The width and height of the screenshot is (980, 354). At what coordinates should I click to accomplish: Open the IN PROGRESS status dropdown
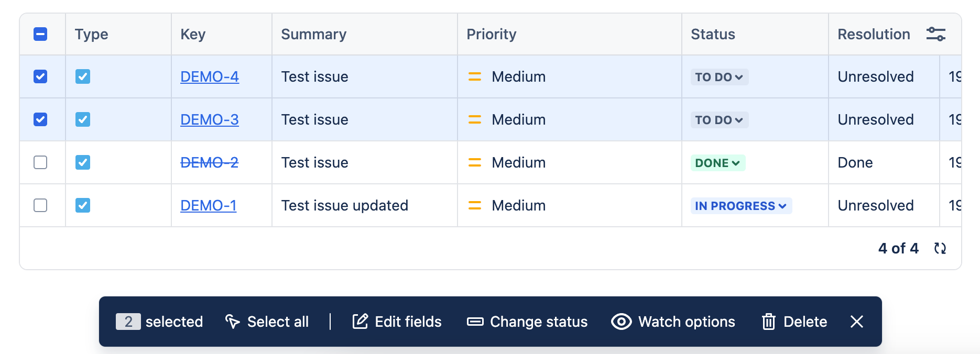coord(741,206)
